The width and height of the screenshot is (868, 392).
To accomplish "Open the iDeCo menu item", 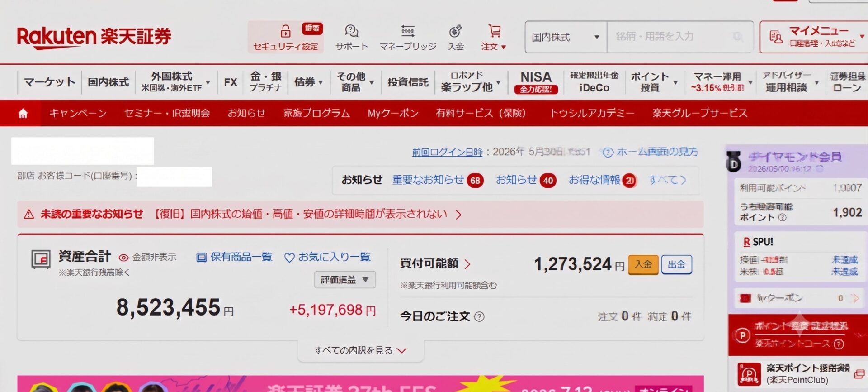I will click(594, 82).
